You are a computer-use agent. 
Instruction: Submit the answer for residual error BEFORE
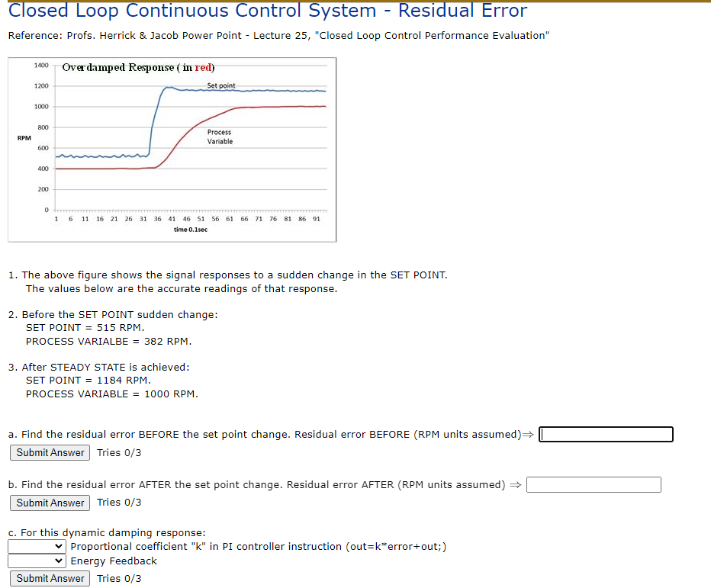click(x=49, y=452)
